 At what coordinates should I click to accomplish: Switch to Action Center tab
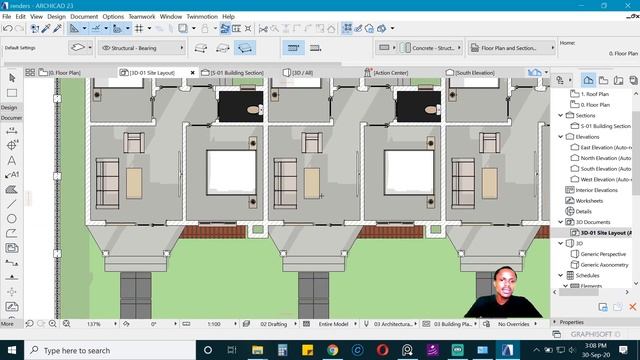[x=386, y=73]
